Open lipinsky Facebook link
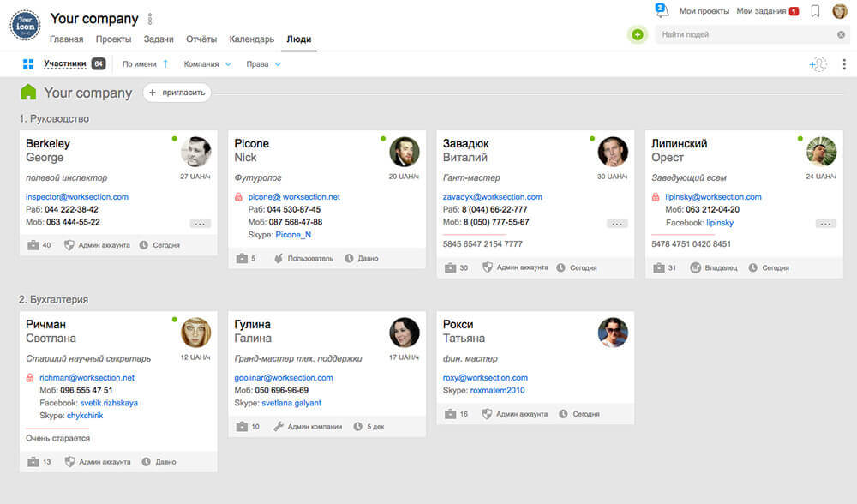This screenshot has width=857, height=504. 720,223
